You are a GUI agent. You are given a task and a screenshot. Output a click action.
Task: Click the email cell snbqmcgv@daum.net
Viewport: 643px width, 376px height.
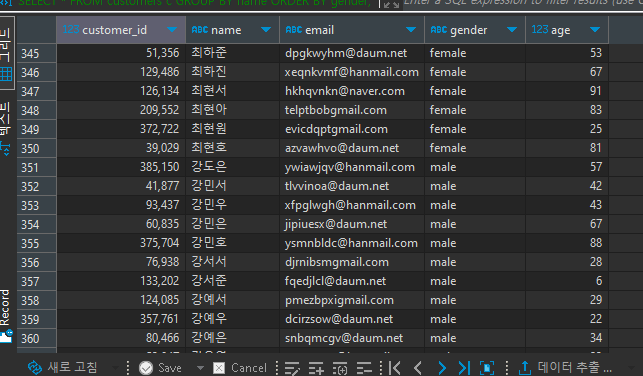coord(352,338)
